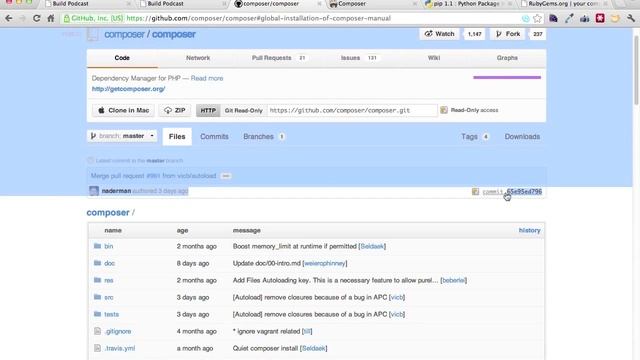Open the Wiki tab
The height and width of the screenshot is (360, 640).
point(434,58)
